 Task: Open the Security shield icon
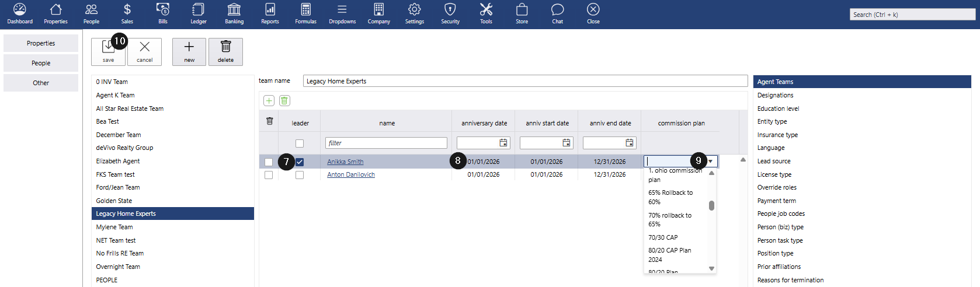[x=450, y=14]
